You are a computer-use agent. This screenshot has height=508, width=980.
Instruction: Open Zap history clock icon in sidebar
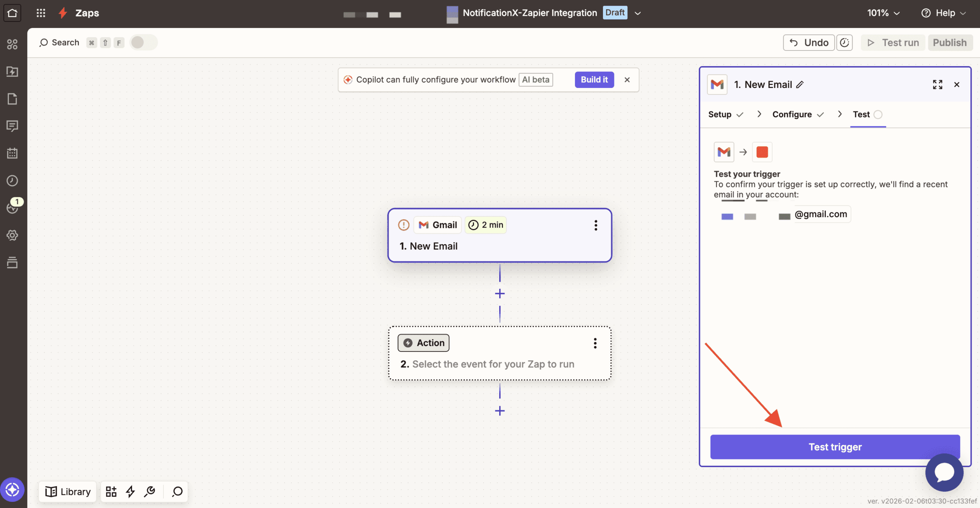tap(12, 181)
